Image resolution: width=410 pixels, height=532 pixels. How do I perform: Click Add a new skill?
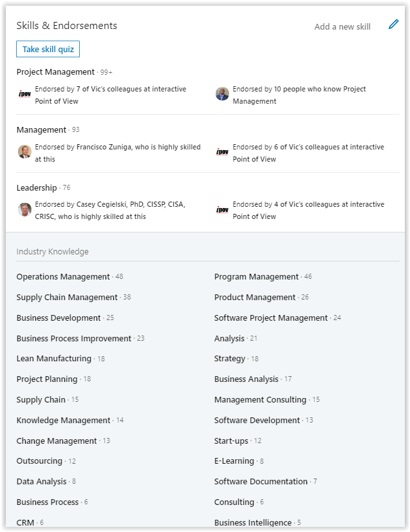click(x=342, y=27)
